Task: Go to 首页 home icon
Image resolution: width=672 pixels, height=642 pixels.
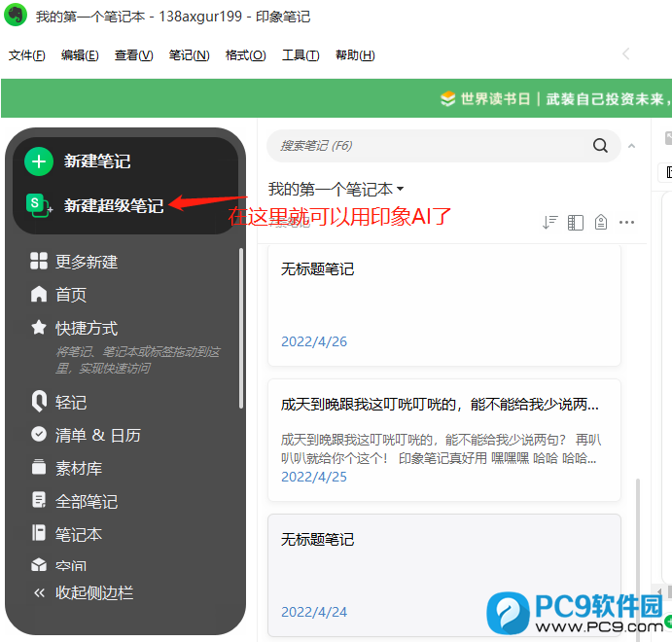Action: [39, 294]
